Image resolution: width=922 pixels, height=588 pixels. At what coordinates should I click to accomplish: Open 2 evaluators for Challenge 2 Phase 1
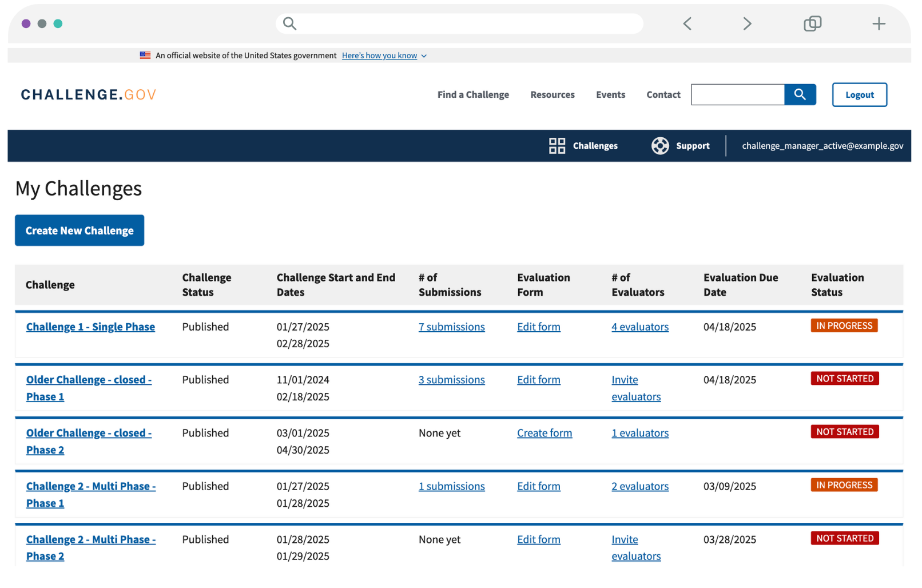pyautogui.click(x=639, y=486)
